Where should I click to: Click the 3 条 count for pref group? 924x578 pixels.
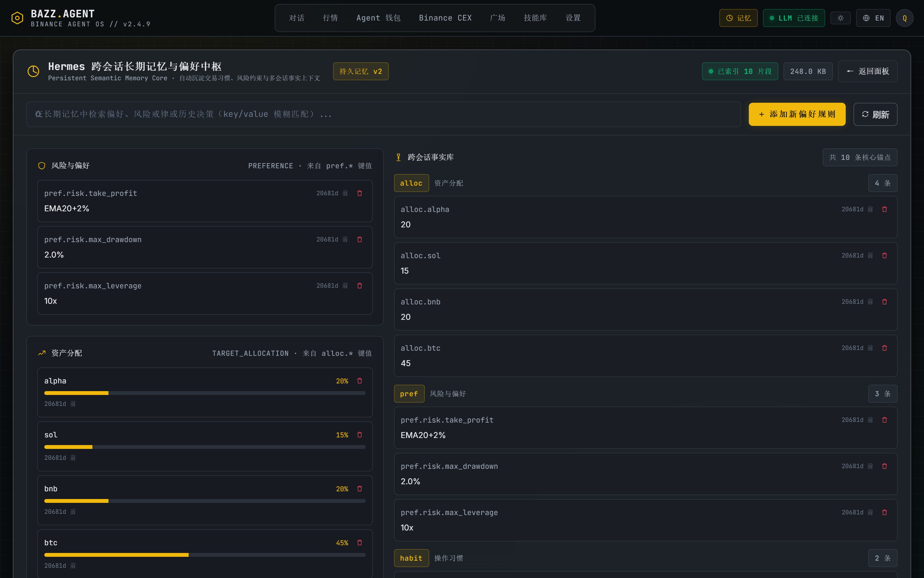coord(883,394)
